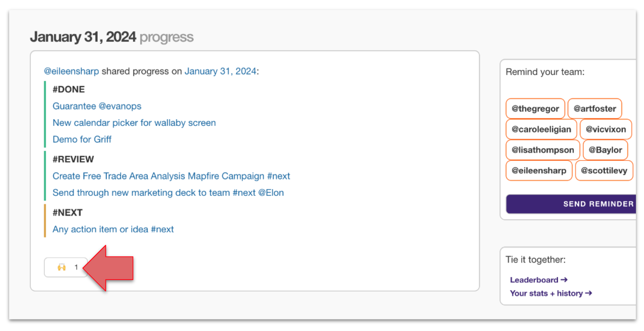Open the Guarantee @evanops item
This screenshot has width=644, height=331.
point(97,106)
